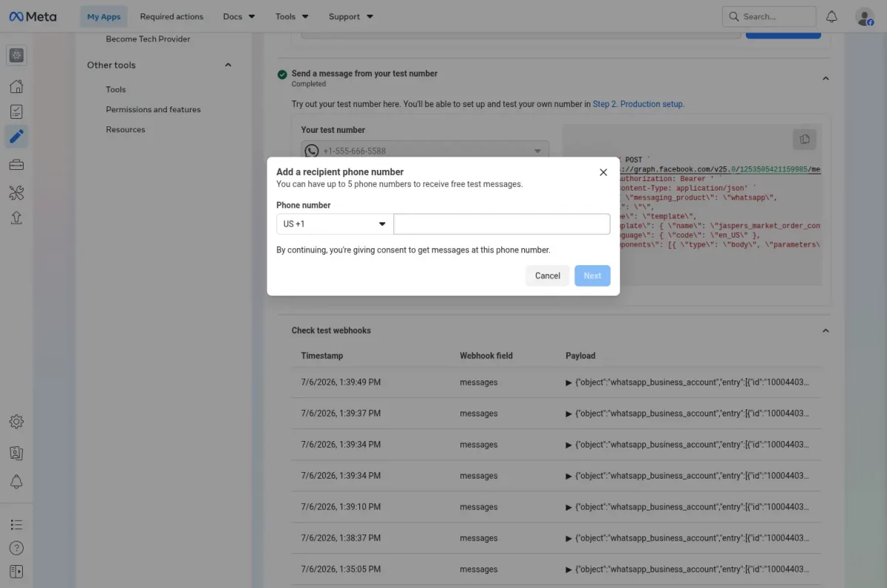The width and height of the screenshot is (887, 588).
Task: Open the Support menu
Action: [351, 16]
